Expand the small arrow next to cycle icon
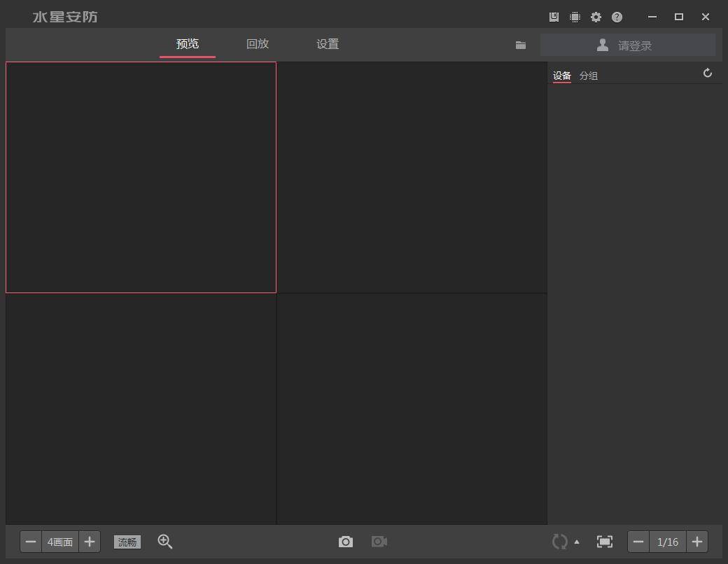Viewport: 728px width, 564px height. click(577, 542)
